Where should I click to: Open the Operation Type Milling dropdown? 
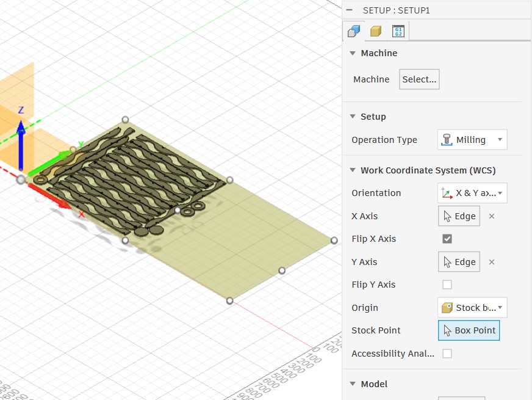(x=472, y=140)
